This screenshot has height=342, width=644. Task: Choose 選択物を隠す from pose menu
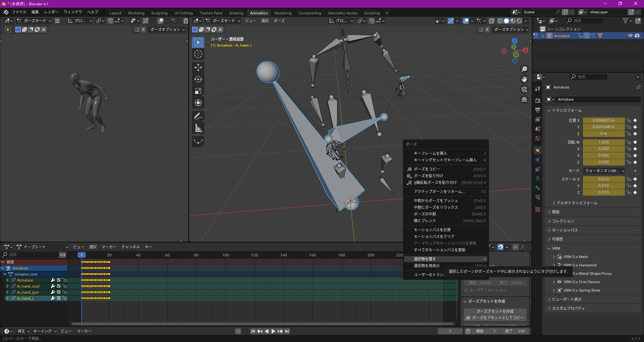click(x=446, y=259)
